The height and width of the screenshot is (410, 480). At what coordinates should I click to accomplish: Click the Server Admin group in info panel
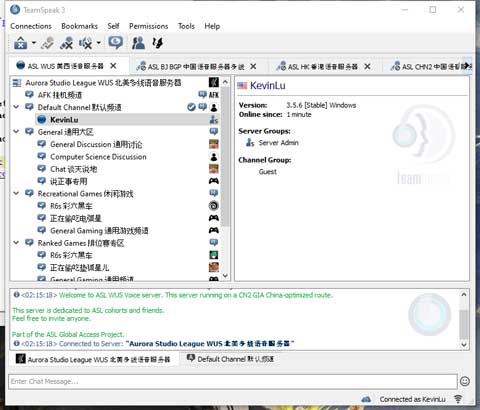click(278, 143)
